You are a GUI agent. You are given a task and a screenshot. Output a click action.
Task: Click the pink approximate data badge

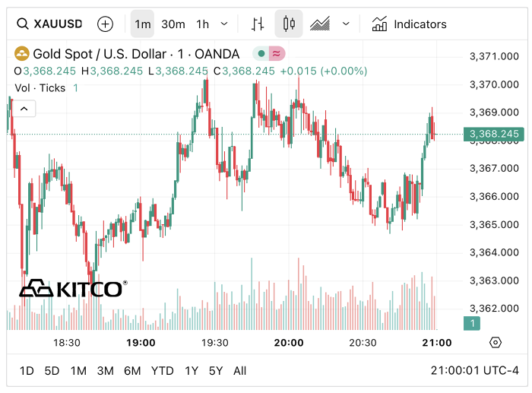[277, 54]
